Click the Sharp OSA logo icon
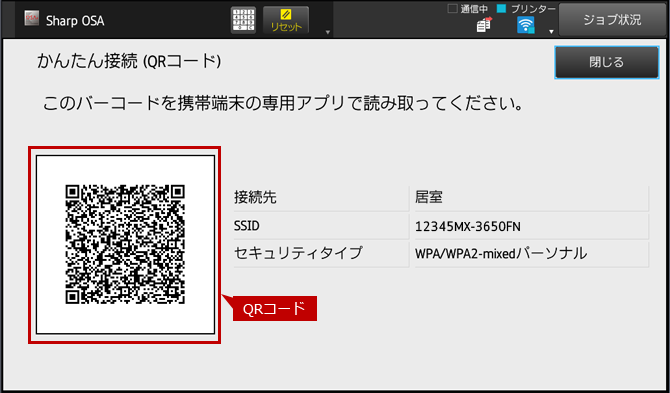The height and width of the screenshot is (393, 670). 32,19
